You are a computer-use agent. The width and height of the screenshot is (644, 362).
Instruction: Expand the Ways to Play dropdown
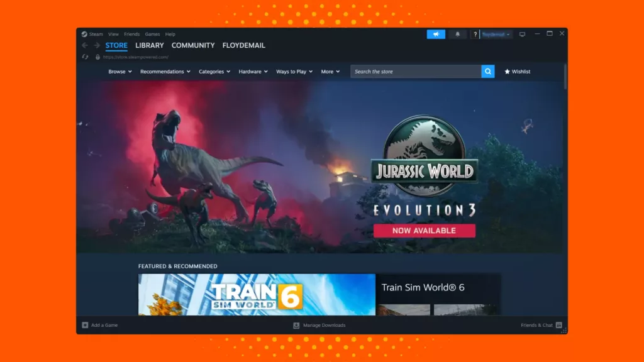point(294,71)
